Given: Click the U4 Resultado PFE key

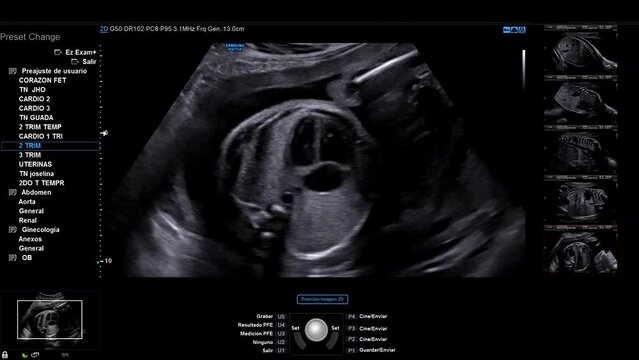Looking at the screenshot, I should point(281,325).
